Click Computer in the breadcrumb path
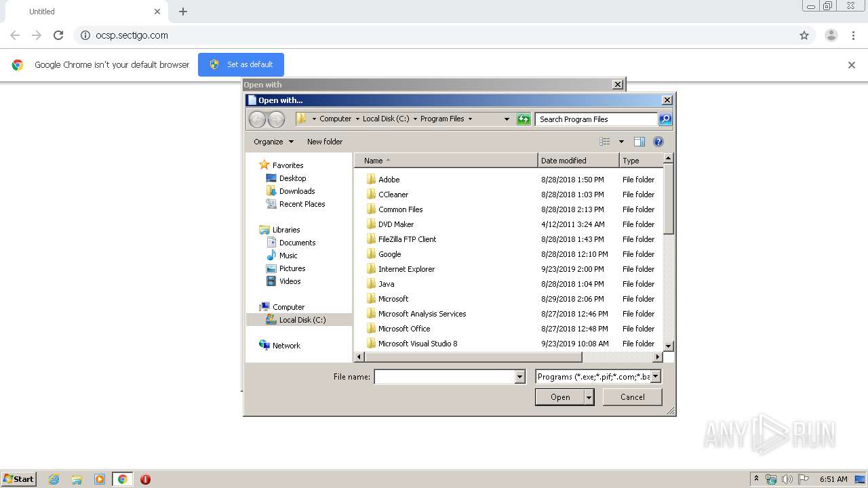This screenshot has width=868, height=488. [x=336, y=119]
